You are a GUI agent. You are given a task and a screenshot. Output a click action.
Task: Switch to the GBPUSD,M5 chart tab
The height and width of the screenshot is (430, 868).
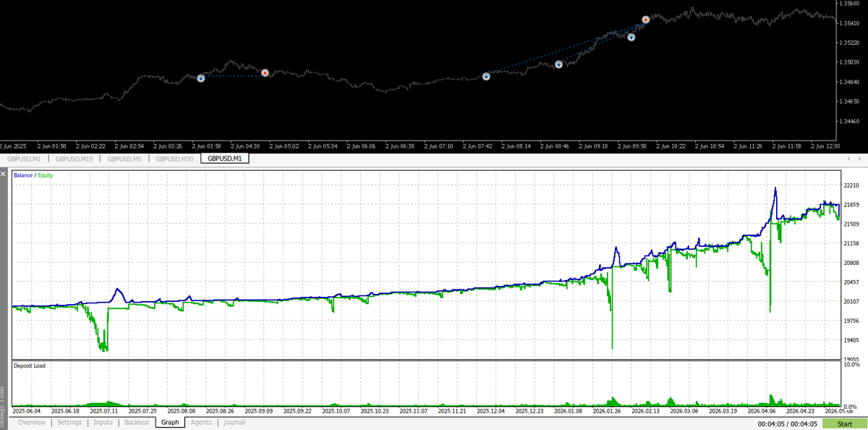[x=126, y=159]
